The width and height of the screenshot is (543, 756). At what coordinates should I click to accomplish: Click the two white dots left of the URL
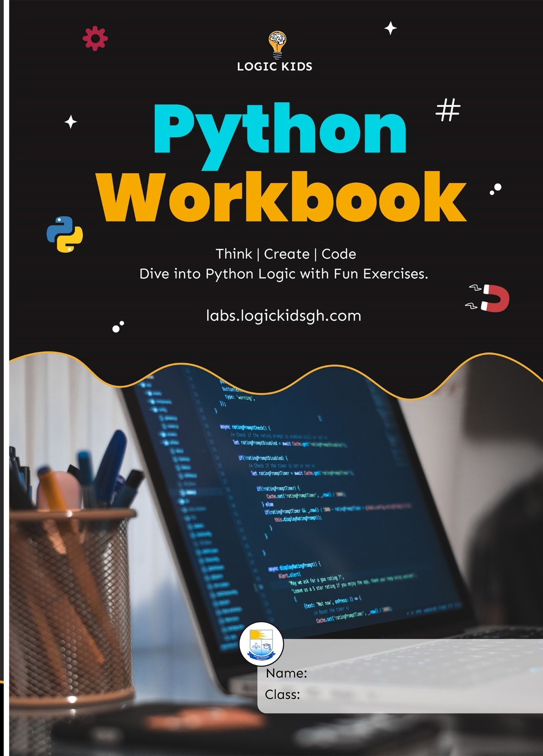pyautogui.click(x=118, y=327)
